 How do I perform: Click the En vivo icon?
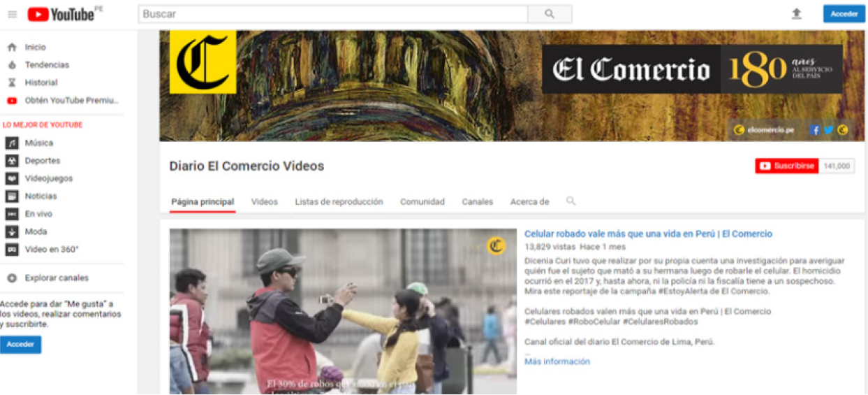coord(12,214)
